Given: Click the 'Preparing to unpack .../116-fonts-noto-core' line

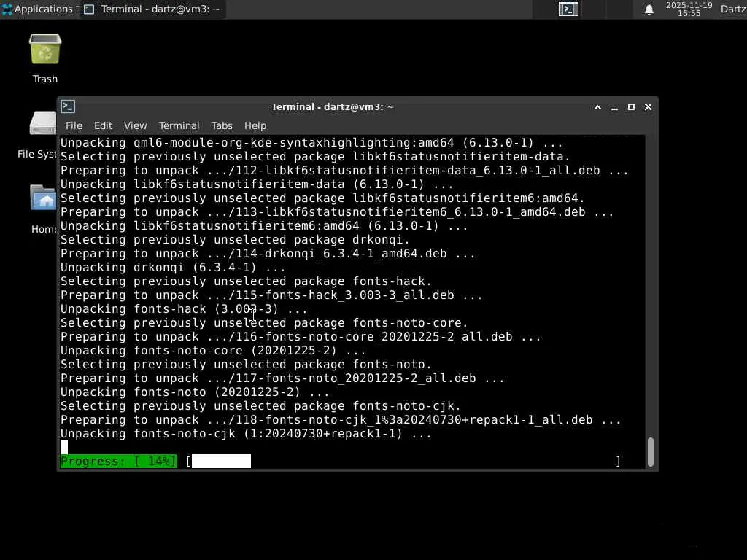Looking at the screenshot, I should 301,336.
